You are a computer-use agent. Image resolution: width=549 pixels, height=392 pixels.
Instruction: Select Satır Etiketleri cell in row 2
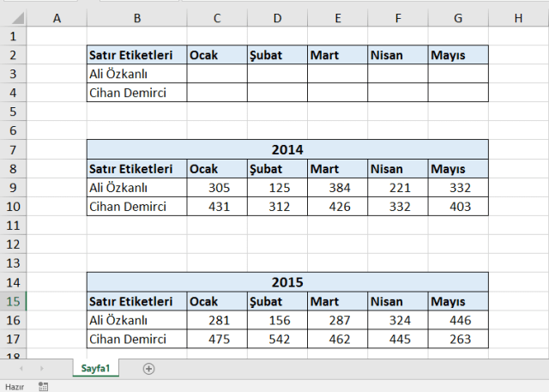(137, 55)
